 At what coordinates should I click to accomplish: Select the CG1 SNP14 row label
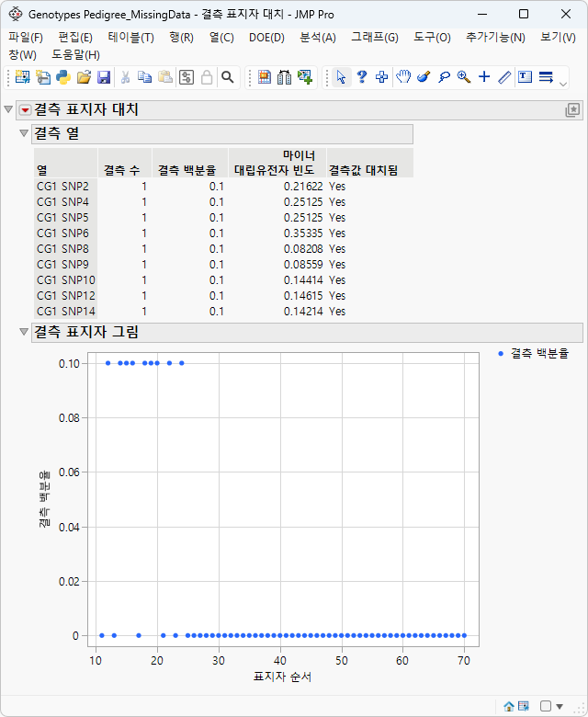(x=66, y=312)
